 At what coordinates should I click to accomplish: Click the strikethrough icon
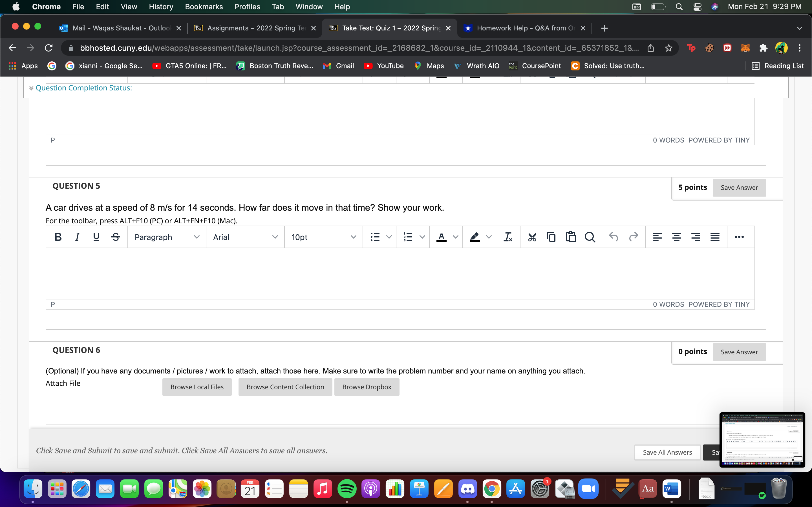(115, 237)
